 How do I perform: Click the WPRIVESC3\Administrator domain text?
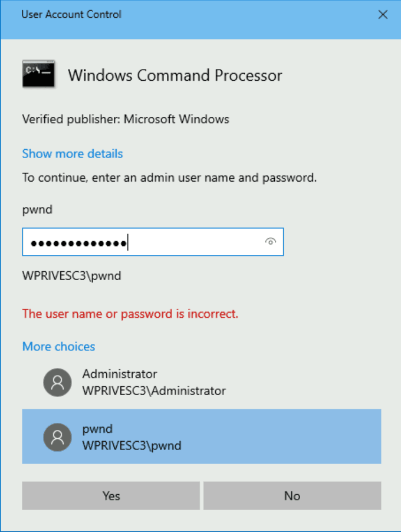[x=154, y=390]
